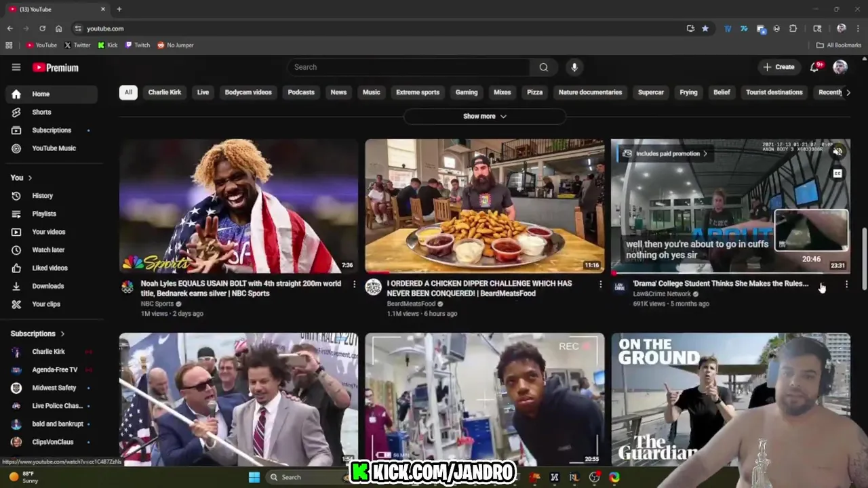Open the Includes paid promotion notice
The width and height of the screenshot is (868, 488).
(665, 154)
